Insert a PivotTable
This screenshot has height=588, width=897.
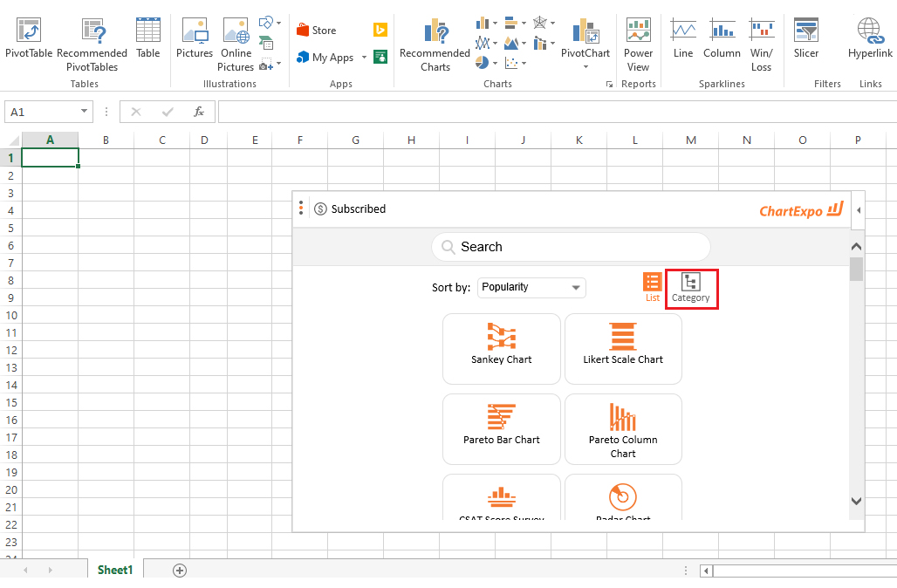coord(29,38)
